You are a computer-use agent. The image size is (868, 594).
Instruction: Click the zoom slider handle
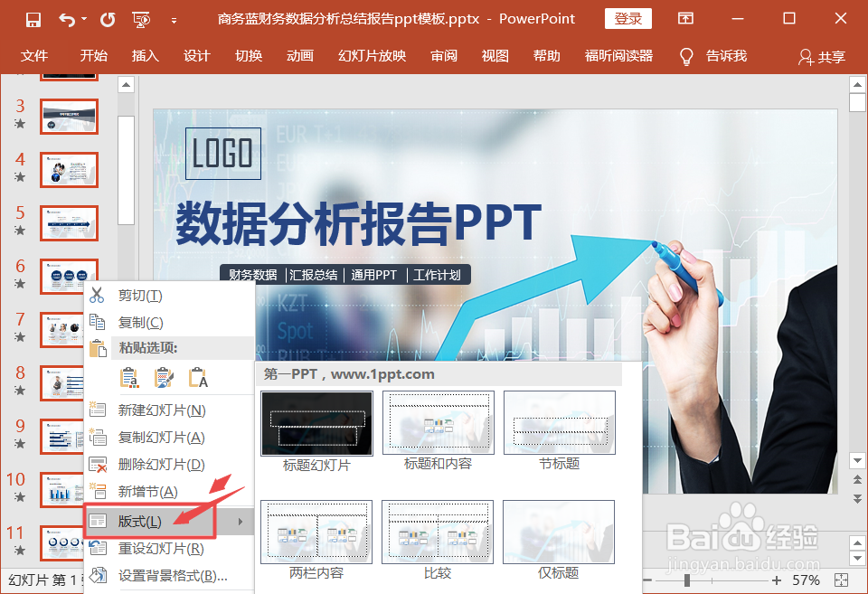(x=686, y=580)
